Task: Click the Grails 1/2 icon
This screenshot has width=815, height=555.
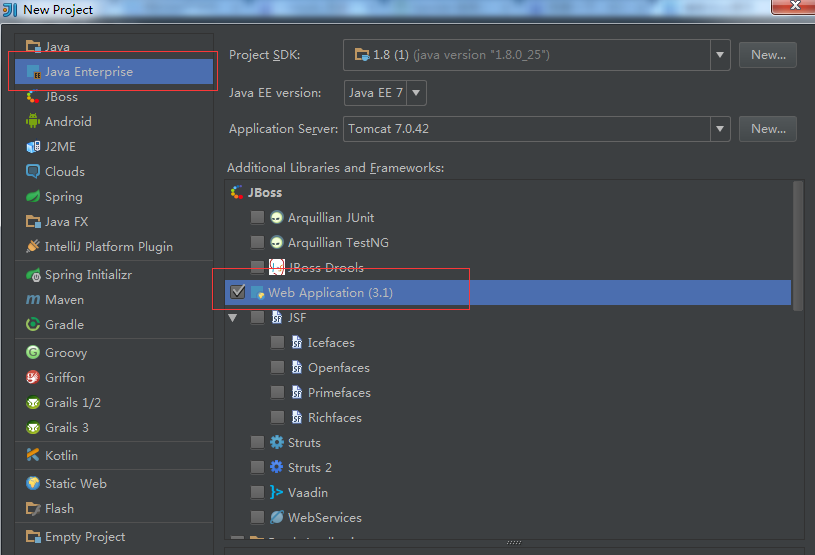Action: pos(33,403)
